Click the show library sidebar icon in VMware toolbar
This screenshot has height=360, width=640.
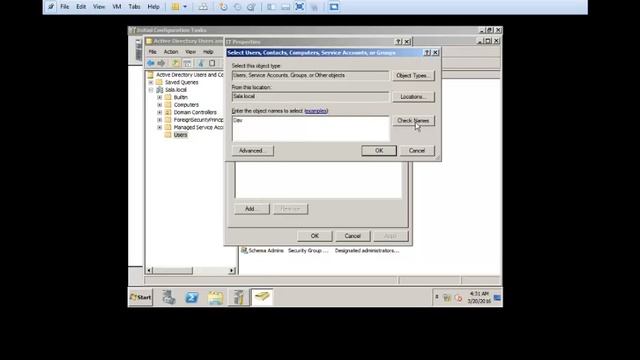click(271, 7)
